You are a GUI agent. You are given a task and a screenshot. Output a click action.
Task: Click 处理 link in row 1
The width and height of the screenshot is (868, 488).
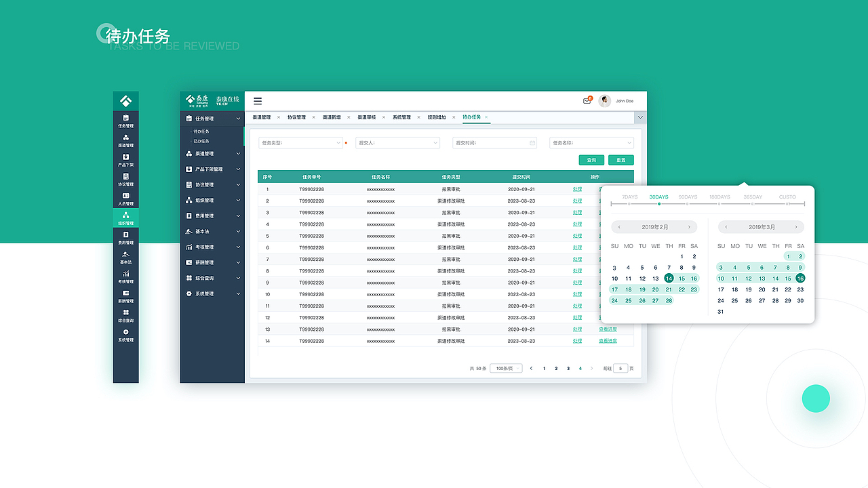pyautogui.click(x=577, y=189)
